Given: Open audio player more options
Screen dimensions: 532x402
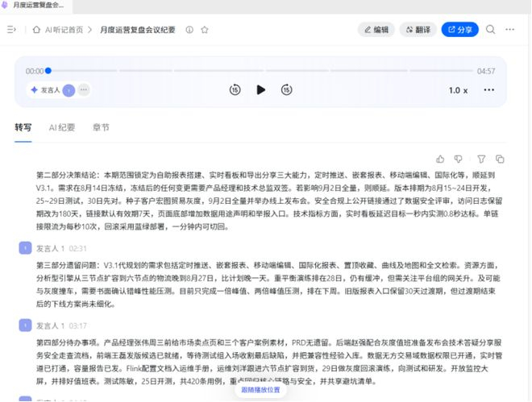Looking at the screenshot, I should tap(489, 89).
